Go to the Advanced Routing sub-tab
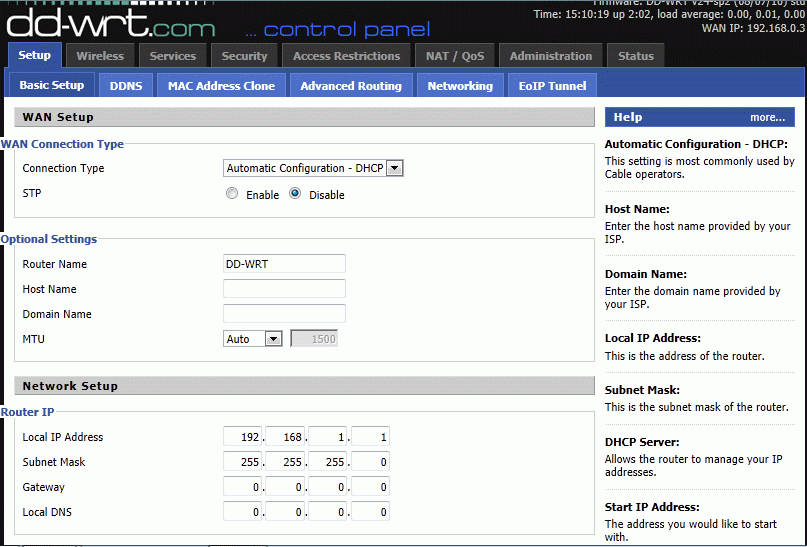Screen dimensions: 807x547 [351, 85]
